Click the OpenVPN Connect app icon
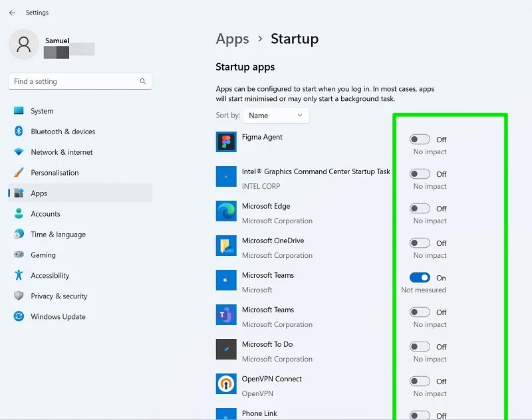 226,384
